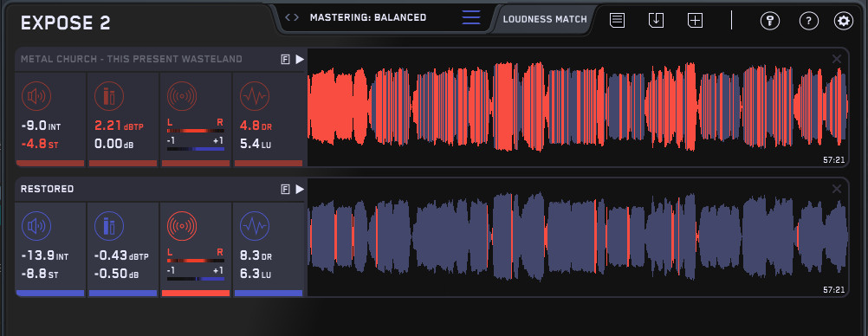This screenshot has height=336, width=868.
Task: Add a track with the plus icon
Action: pyautogui.click(x=695, y=21)
